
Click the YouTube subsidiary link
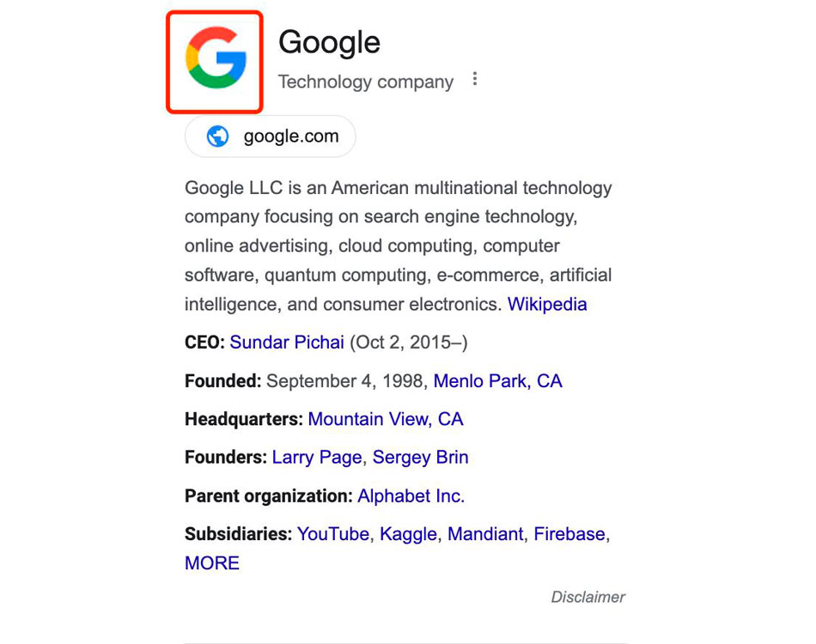(x=333, y=534)
